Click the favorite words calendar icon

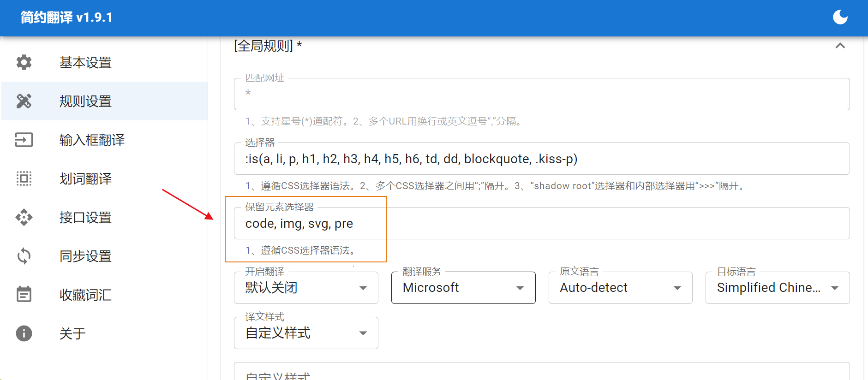click(x=24, y=294)
